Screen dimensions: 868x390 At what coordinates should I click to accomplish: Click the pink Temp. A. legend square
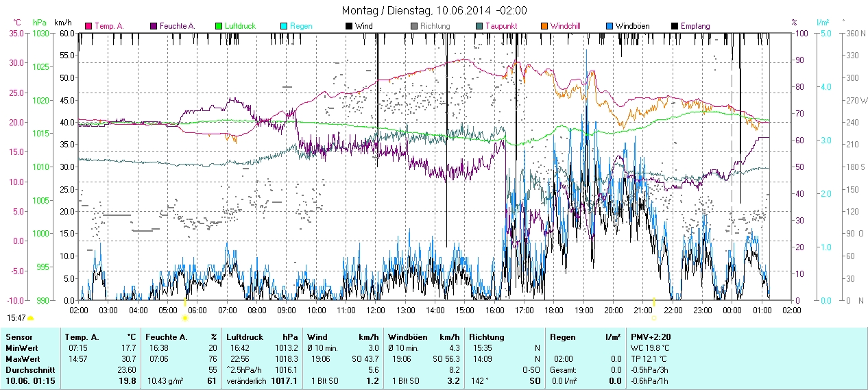(88, 26)
